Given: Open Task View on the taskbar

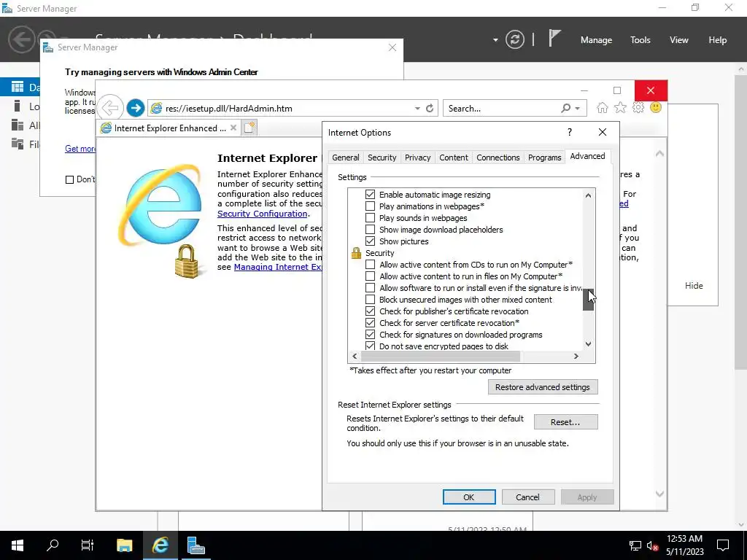Looking at the screenshot, I should coord(88,545).
